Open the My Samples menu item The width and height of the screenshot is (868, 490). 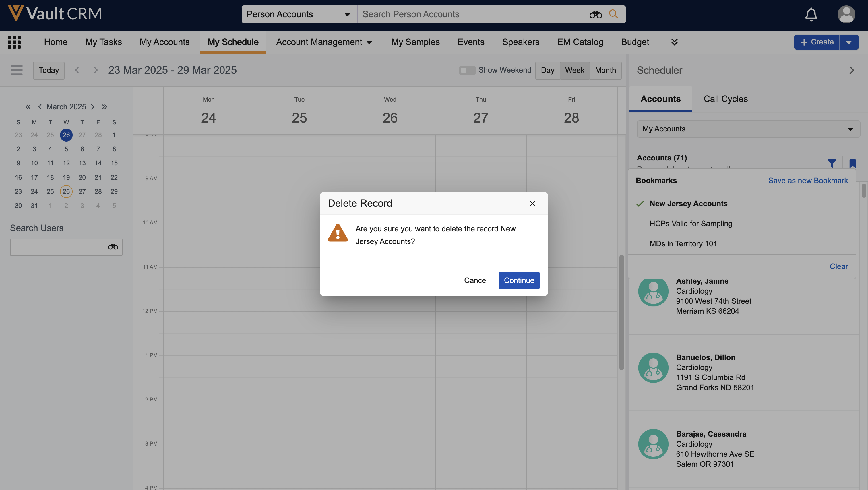(415, 42)
